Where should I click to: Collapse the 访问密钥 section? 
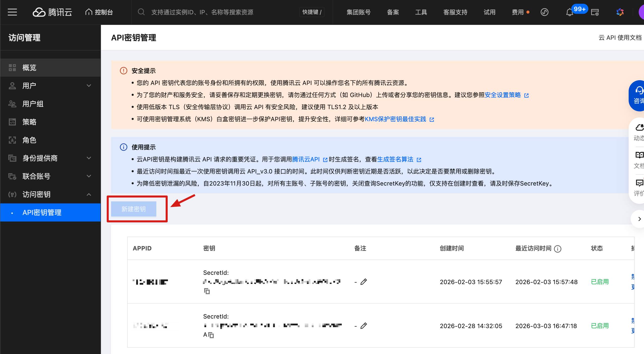[89, 194]
